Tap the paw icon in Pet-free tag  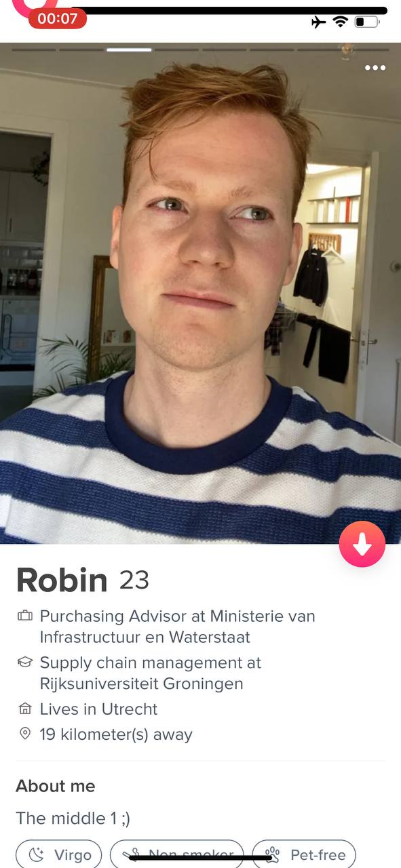click(273, 855)
